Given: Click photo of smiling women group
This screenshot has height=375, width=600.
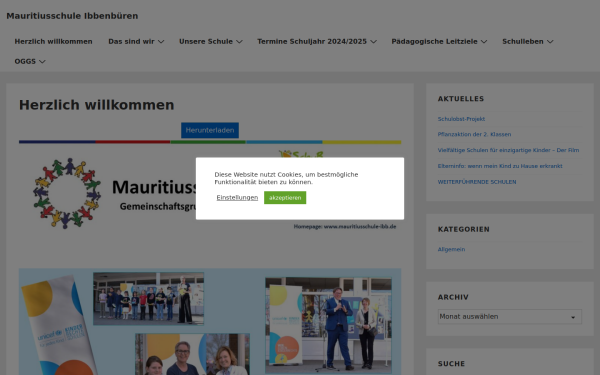Looking at the screenshot, I should coord(192,354).
